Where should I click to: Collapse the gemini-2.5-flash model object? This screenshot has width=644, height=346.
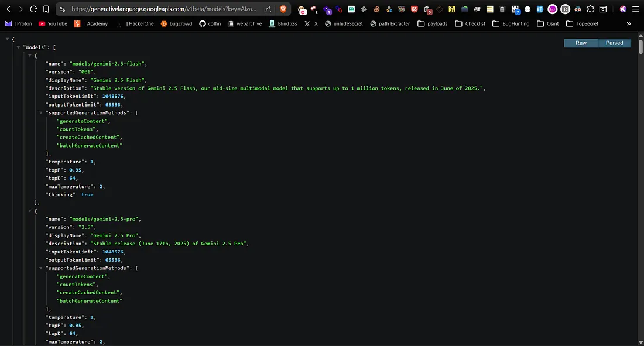click(30, 56)
